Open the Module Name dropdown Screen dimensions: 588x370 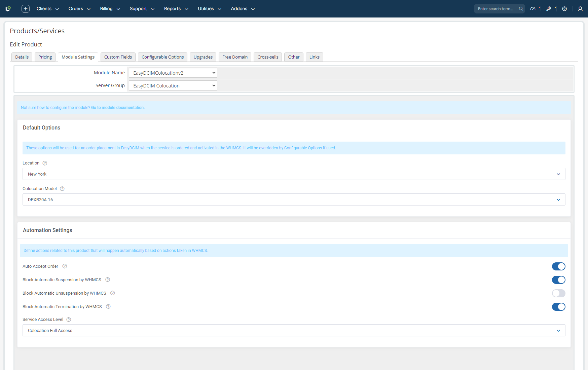click(173, 73)
